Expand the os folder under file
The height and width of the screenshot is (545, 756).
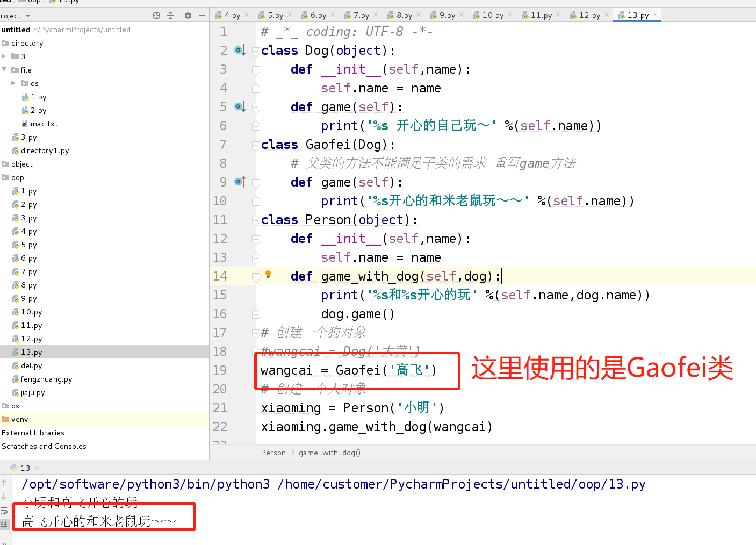(13, 83)
